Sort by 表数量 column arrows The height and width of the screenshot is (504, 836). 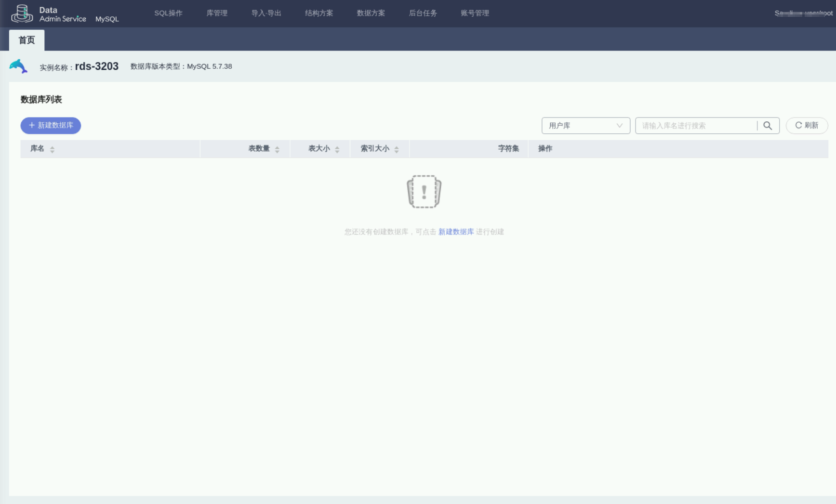(277, 149)
